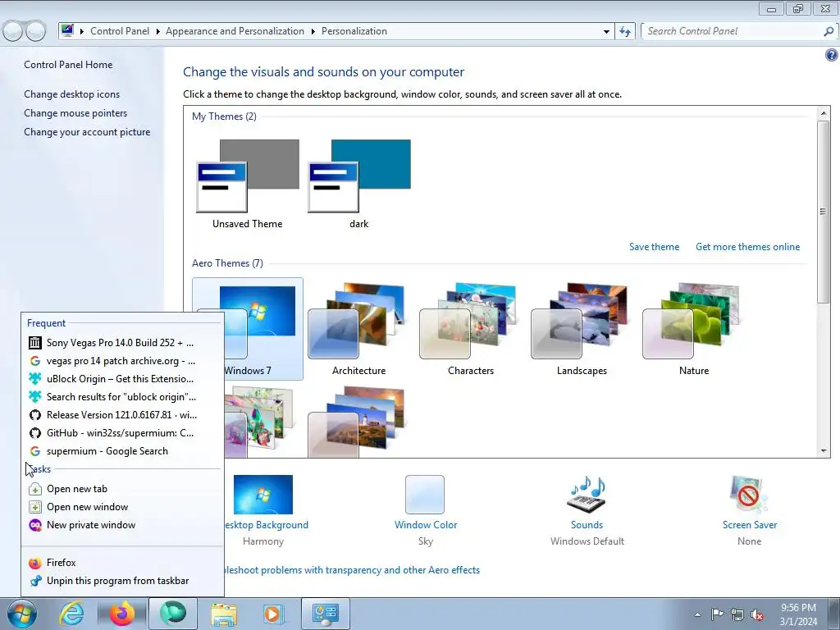Click the Back navigation button

click(13, 31)
